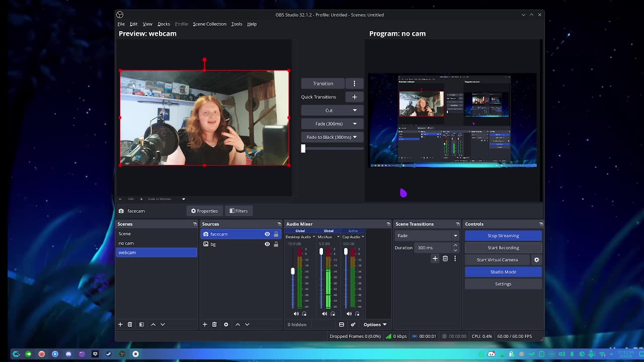The height and width of the screenshot is (362, 644).
Task: Toggle monitoring for Desktop Audio
Action: 304,314
